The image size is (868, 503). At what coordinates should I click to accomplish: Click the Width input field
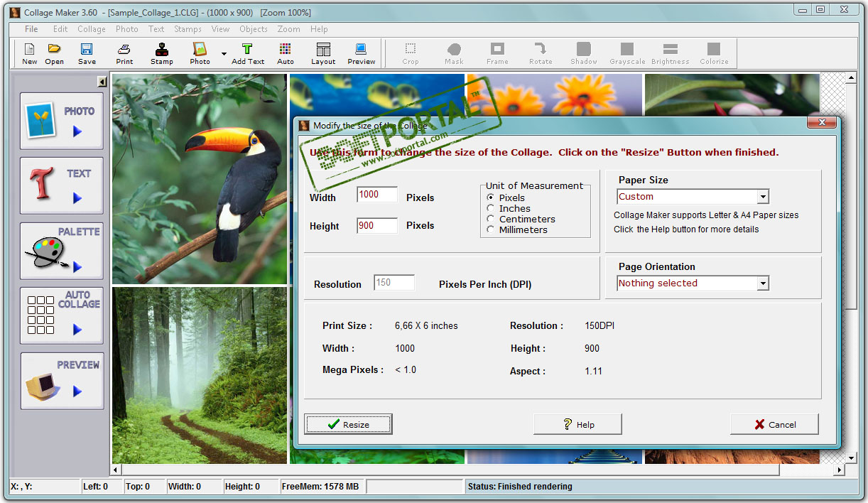click(x=377, y=195)
